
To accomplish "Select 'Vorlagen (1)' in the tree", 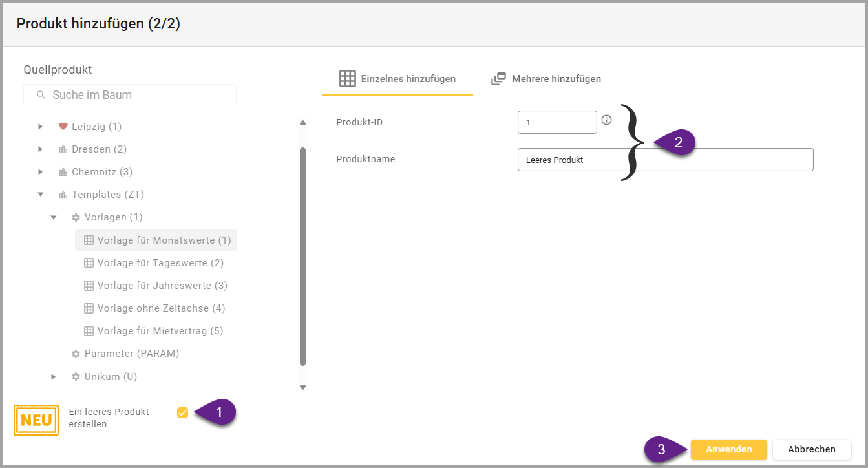I will coord(114,217).
